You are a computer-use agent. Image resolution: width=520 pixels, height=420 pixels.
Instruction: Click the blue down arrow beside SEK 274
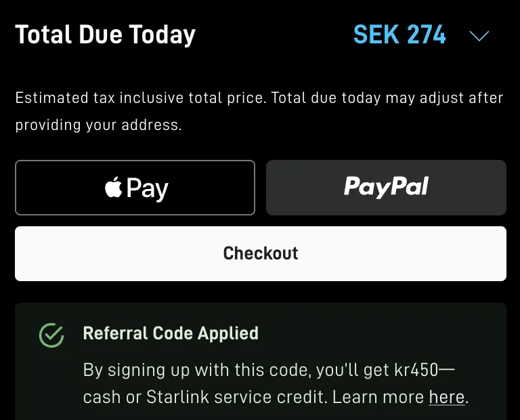(x=479, y=35)
